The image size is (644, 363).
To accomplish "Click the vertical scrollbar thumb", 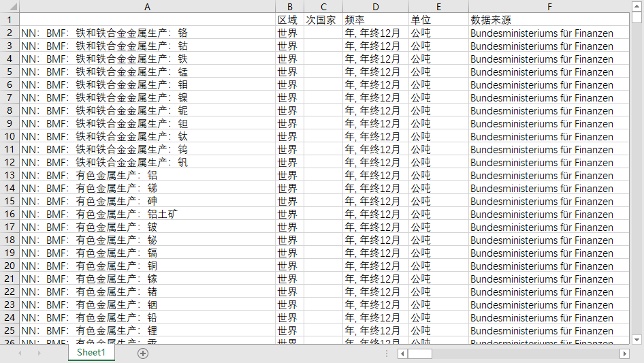I will [637, 17].
